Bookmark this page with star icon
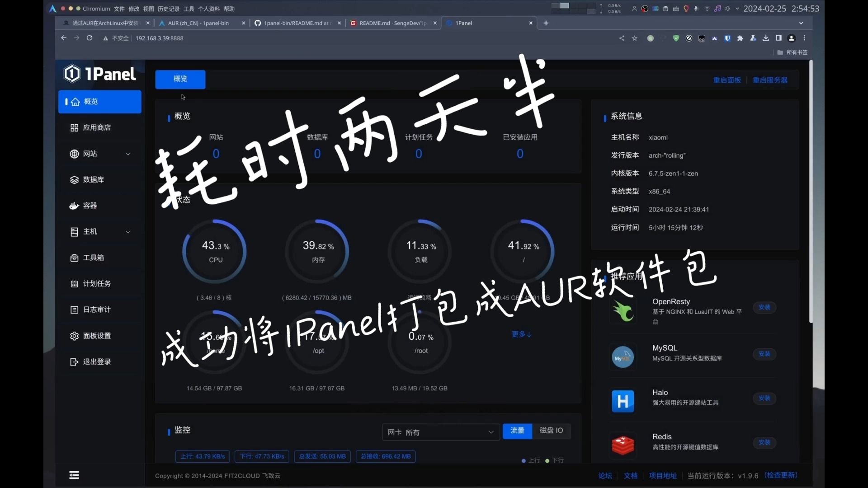Image resolution: width=868 pixels, height=488 pixels. tap(635, 38)
